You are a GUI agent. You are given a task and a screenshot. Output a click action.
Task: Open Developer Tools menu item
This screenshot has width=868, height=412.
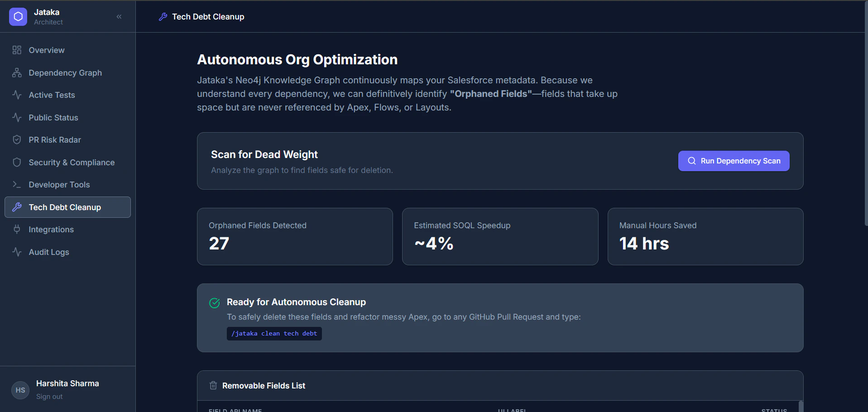[68, 184]
